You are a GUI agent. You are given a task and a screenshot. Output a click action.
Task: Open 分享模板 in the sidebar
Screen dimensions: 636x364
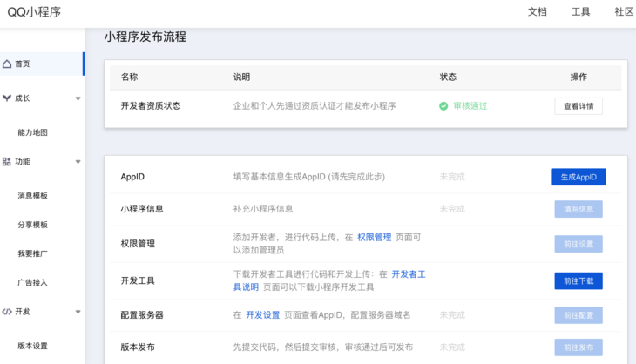pos(32,225)
